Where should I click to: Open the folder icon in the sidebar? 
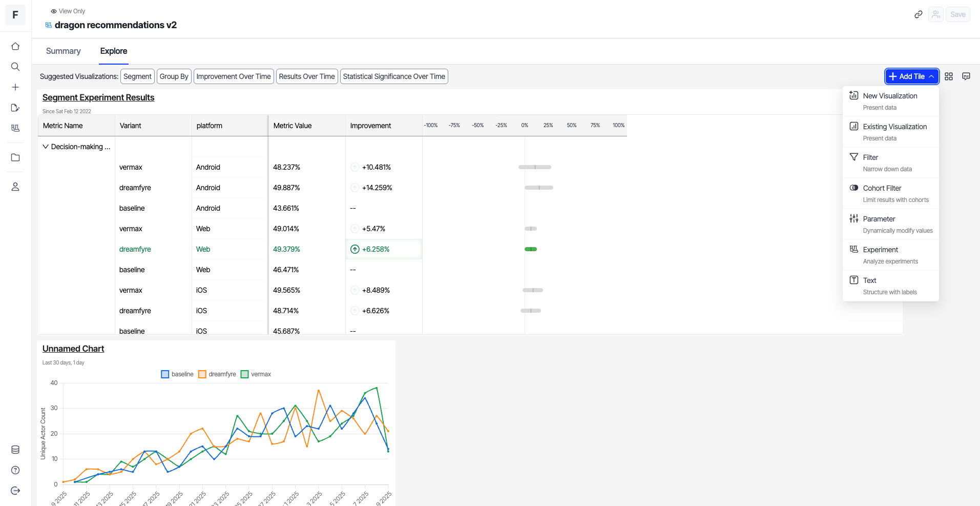(15, 157)
